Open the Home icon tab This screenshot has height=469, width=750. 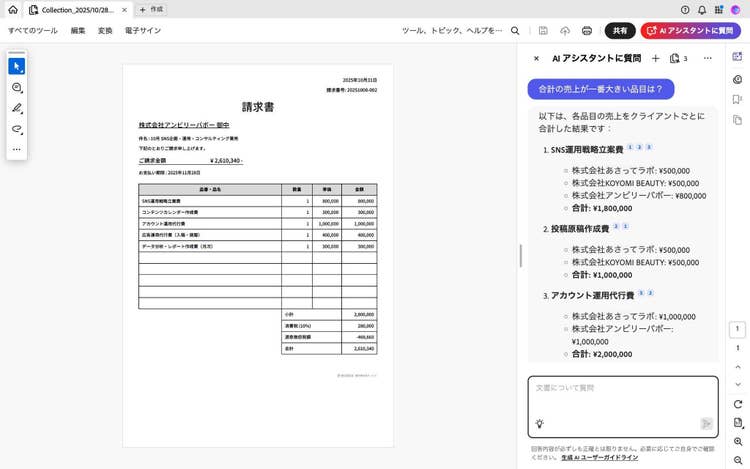click(13, 9)
